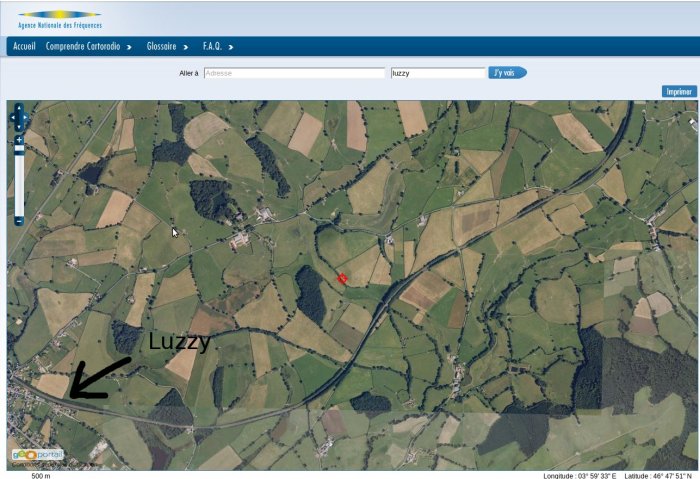This screenshot has height=479, width=700.
Task: Pan the map right with arrow control
Action: [25, 117]
